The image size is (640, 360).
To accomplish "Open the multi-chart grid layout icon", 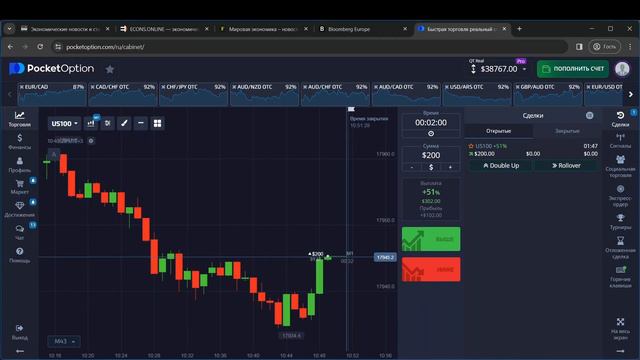I will pos(157,123).
